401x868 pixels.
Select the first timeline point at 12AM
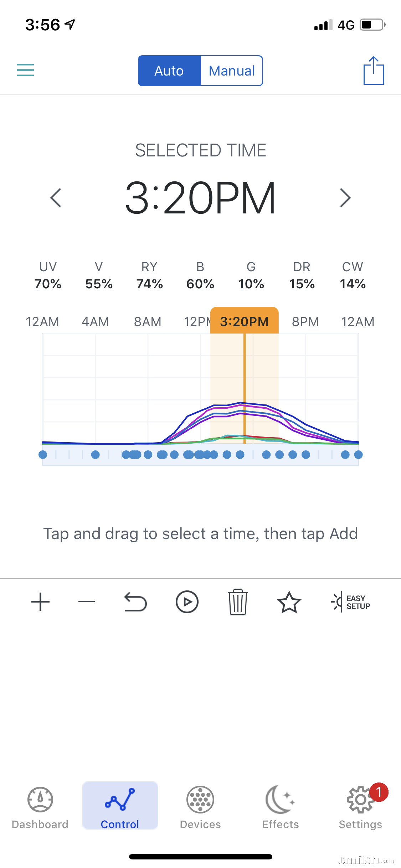tap(43, 455)
